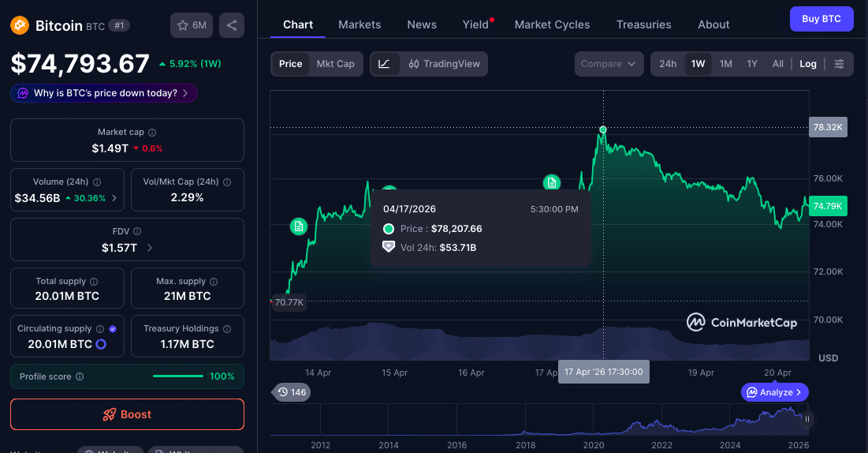Add Bitcoin to watchlist star button
Screen dimensions: 868x453
coord(192,25)
